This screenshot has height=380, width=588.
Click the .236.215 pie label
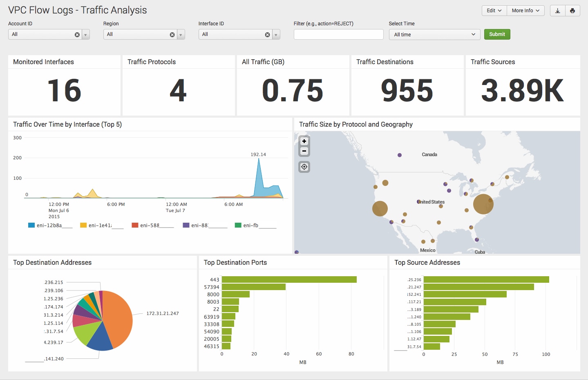coord(54,282)
